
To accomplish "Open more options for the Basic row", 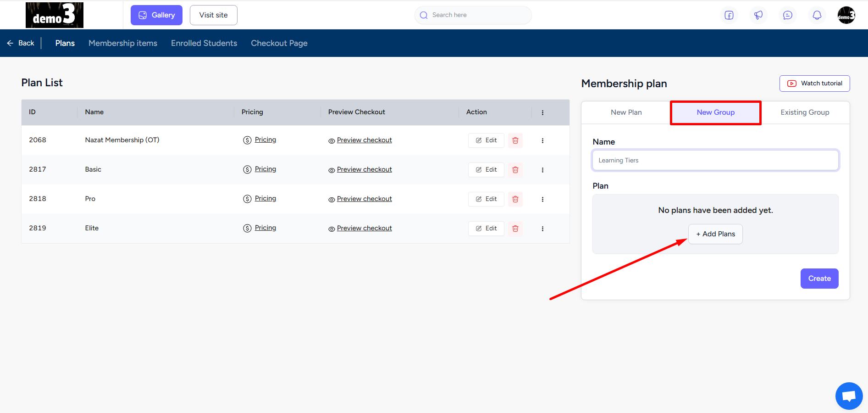I will [x=542, y=170].
